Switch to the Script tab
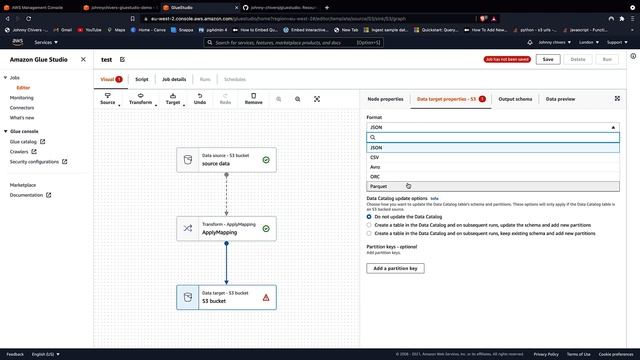The image size is (640, 360). (142, 79)
